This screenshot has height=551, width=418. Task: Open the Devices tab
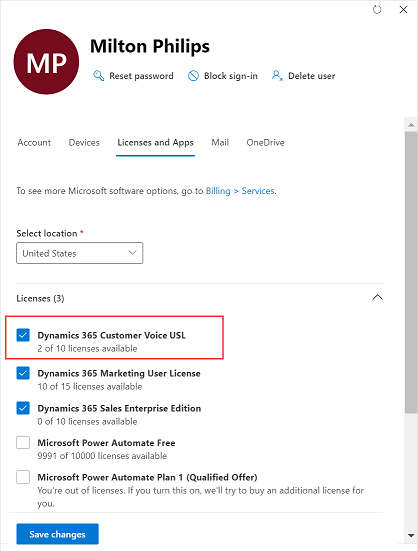pyautogui.click(x=84, y=142)
